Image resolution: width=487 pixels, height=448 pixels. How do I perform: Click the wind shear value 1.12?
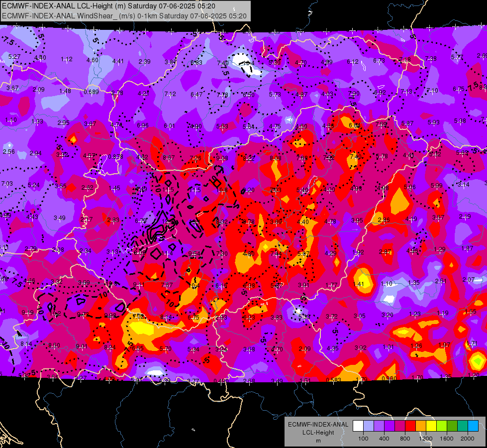[67, 59]
